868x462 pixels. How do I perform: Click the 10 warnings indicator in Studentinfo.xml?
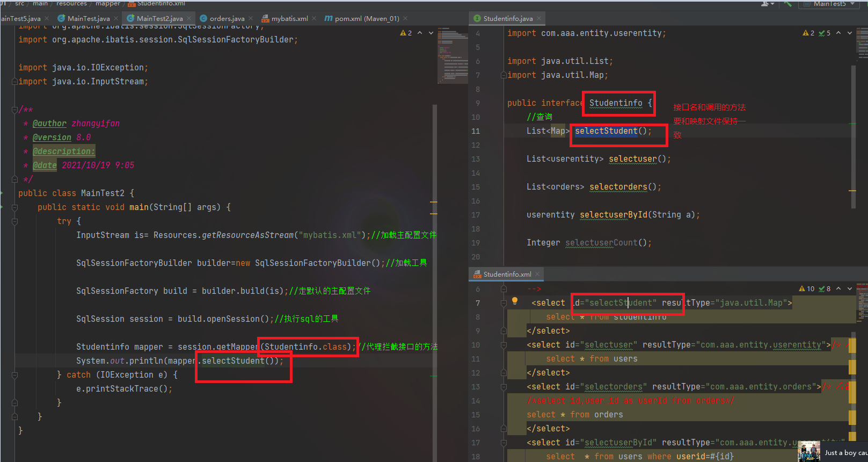click(x=807, y=289)
